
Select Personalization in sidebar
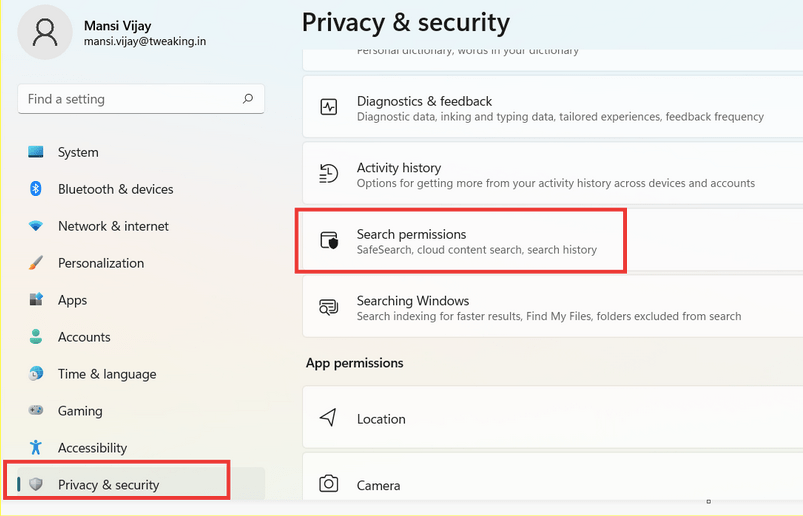[x=141, y=263]
